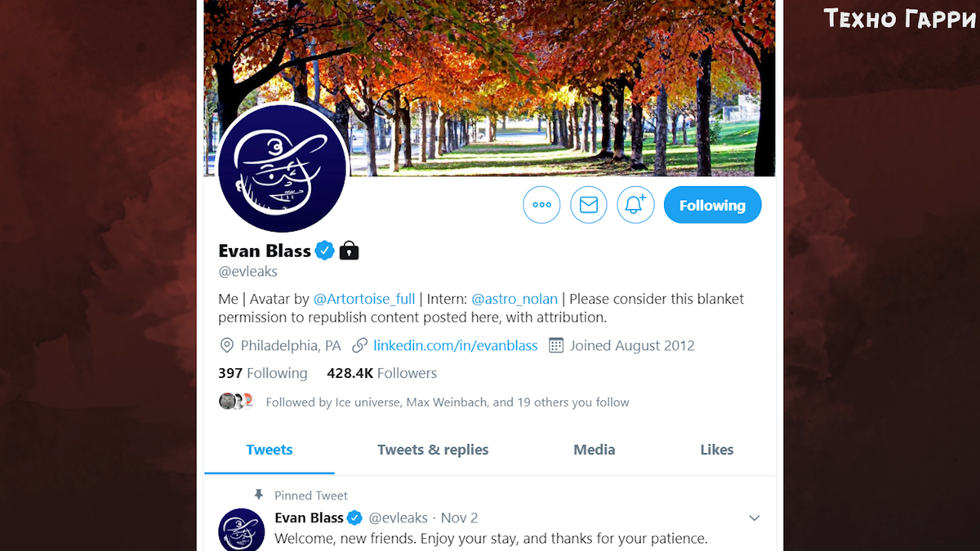Open the @astro_nolan mention link
Screen dimensions: 980x551
(x=514, y=299)
